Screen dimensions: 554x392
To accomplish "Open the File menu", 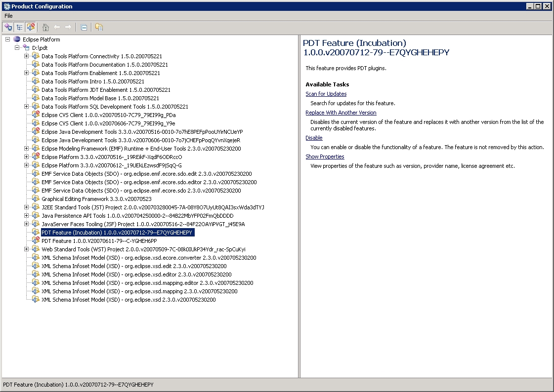I will [x=8, y=16].
